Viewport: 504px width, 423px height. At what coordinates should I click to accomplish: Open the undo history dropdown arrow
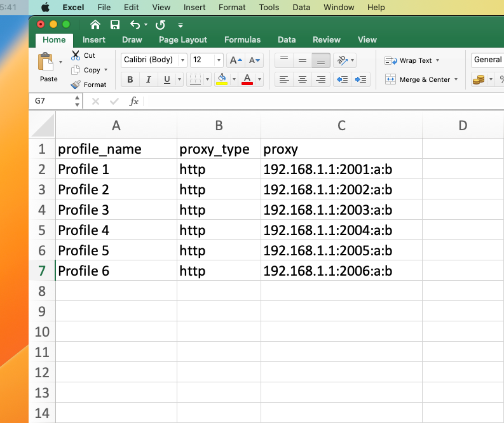[146, 25]
